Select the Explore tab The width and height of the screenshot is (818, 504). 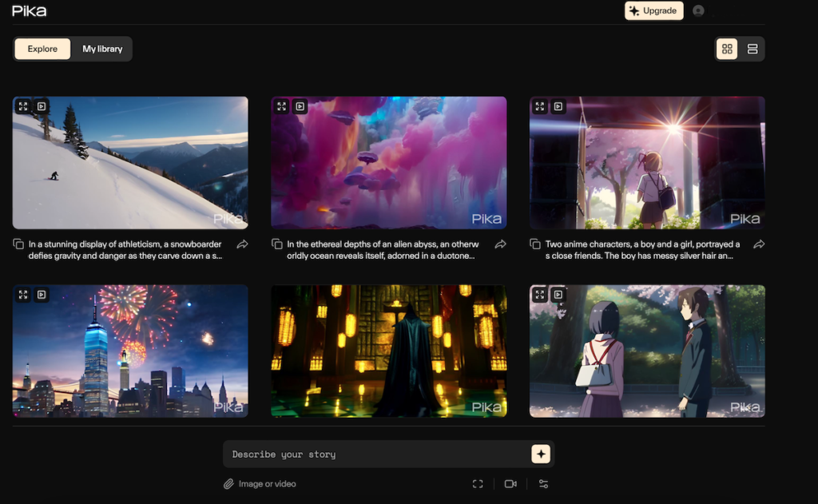pyautogui.click(x=42, y=49)
